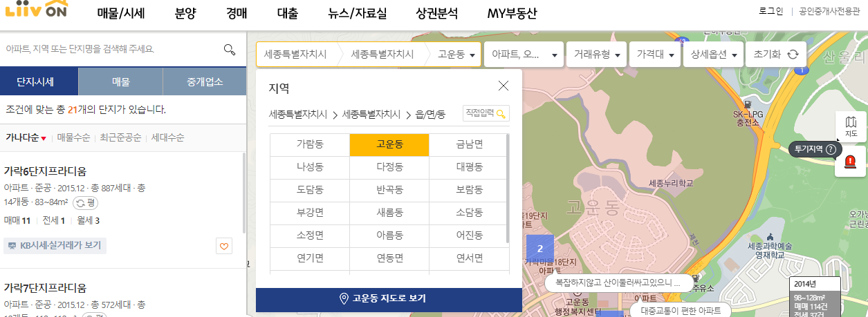Image resolution: width=868 pixels, height=317 pixels.
Task: Open the 가락7단지프라디움 listing title
Action: (45, 287)
